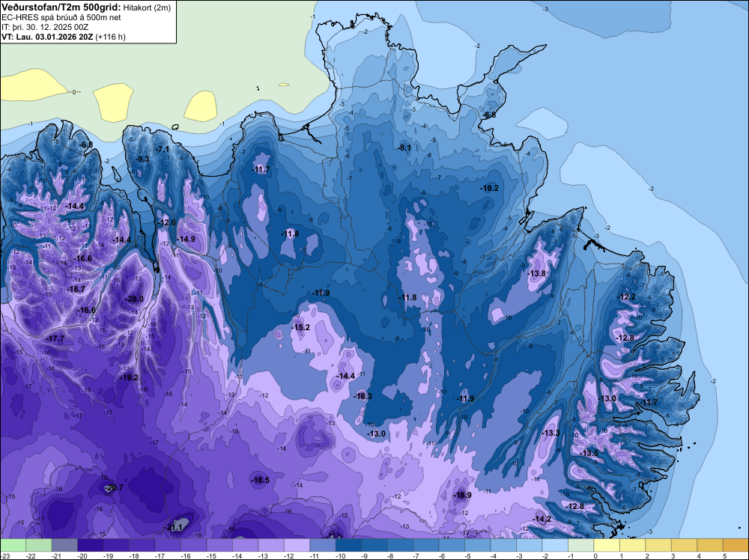
Task: Click the -16.3 temperature label
Action: pos(363,396)
